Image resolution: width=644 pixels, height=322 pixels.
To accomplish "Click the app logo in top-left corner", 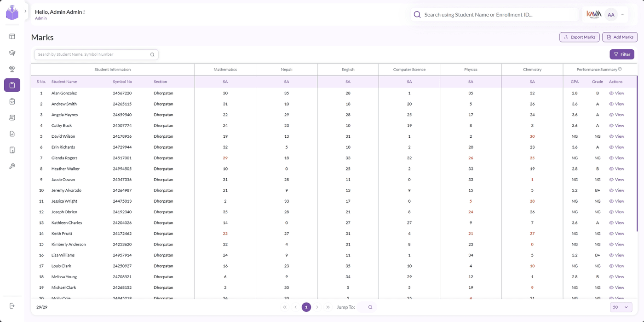I will pos(12,13).
